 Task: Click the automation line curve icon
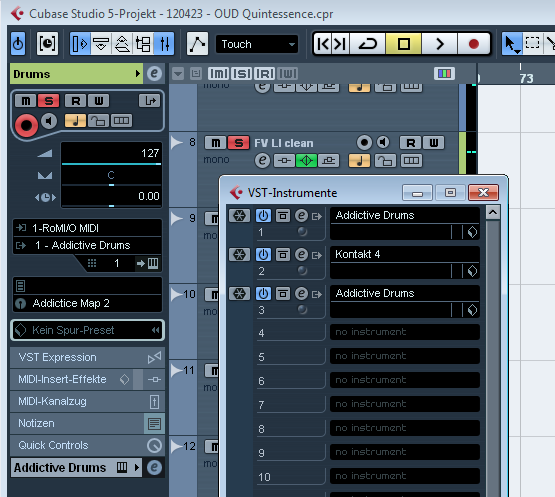coord(197,44)
